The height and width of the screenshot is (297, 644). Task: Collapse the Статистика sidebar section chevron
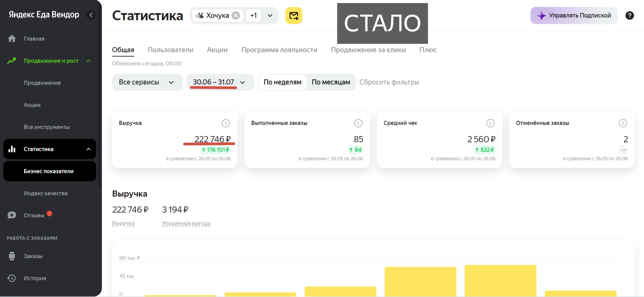[x=89, y=149]
